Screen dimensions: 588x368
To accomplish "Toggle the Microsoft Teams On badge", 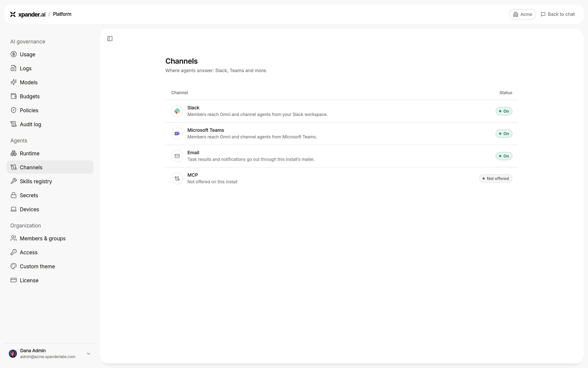I will click(504, 134).
